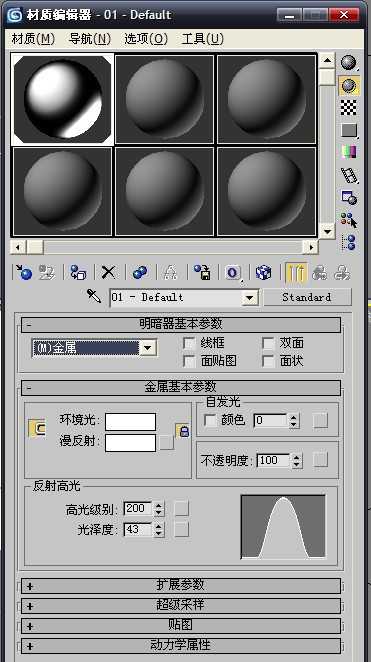The width and height of the screenshot is (371, 662).
Task: Enable the 双面 two-sided checkbox
Action: (268, 343)
